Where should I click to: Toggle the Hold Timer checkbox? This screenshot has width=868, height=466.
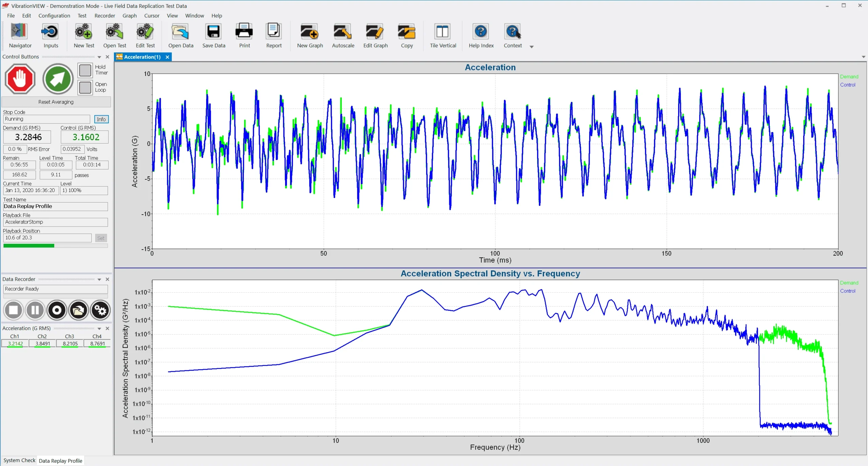85,70
